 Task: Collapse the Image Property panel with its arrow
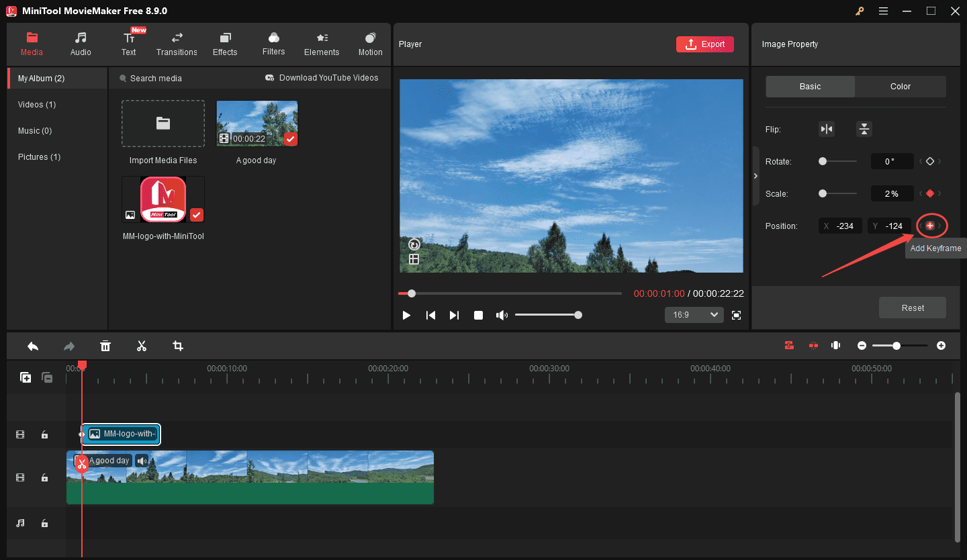(x=755, y=176)
